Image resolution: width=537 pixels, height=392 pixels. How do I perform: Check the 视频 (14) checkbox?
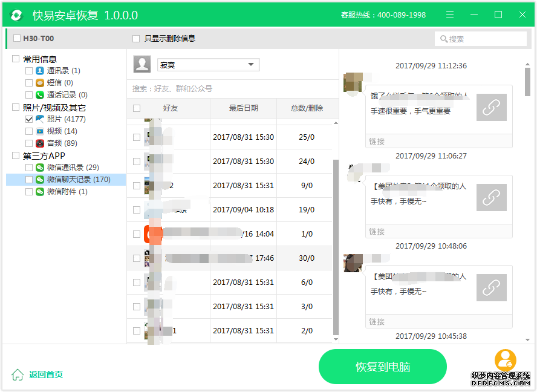[x=29, y=131]
